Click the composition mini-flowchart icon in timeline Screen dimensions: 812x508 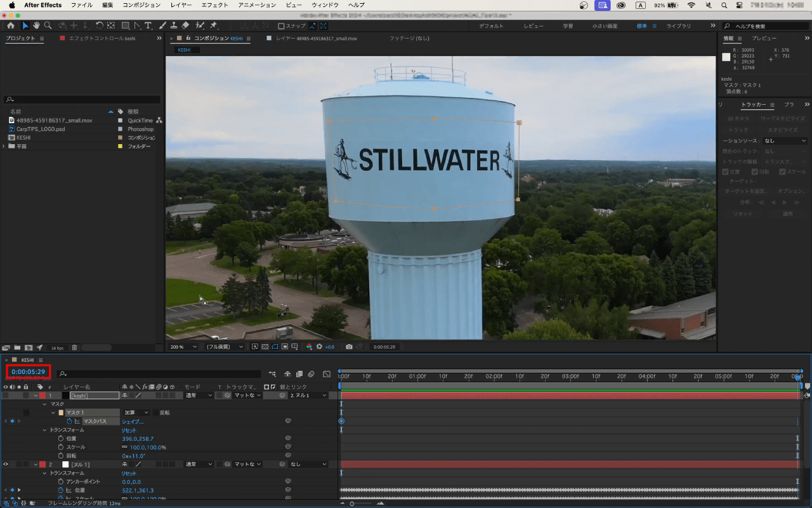coord(273,374)
